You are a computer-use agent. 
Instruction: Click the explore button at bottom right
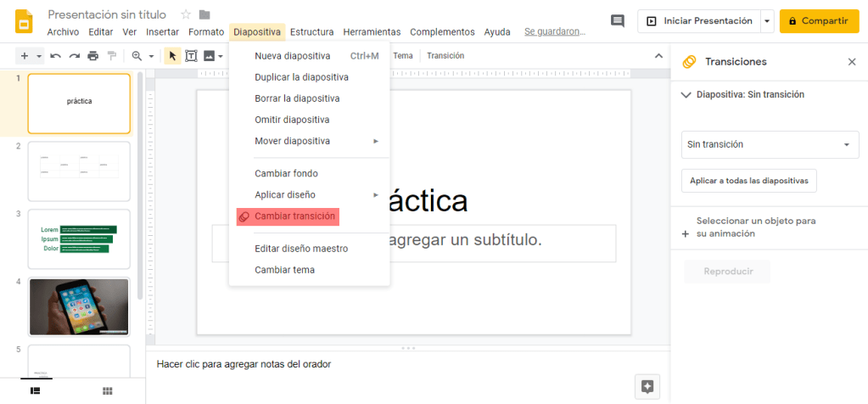tap(647, 386)
